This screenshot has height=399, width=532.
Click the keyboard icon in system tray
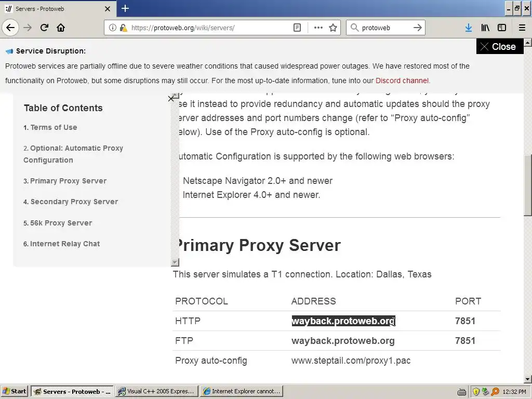point(462,392)
